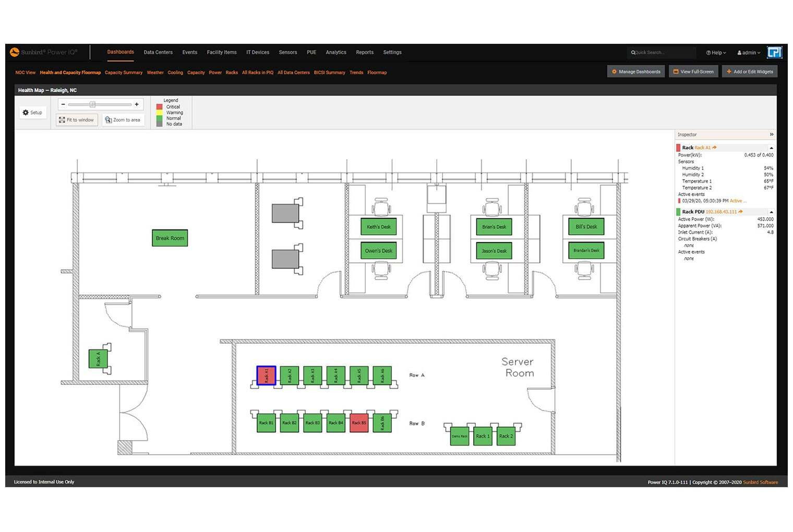Open the Help dropdown menu

(716, 53)
